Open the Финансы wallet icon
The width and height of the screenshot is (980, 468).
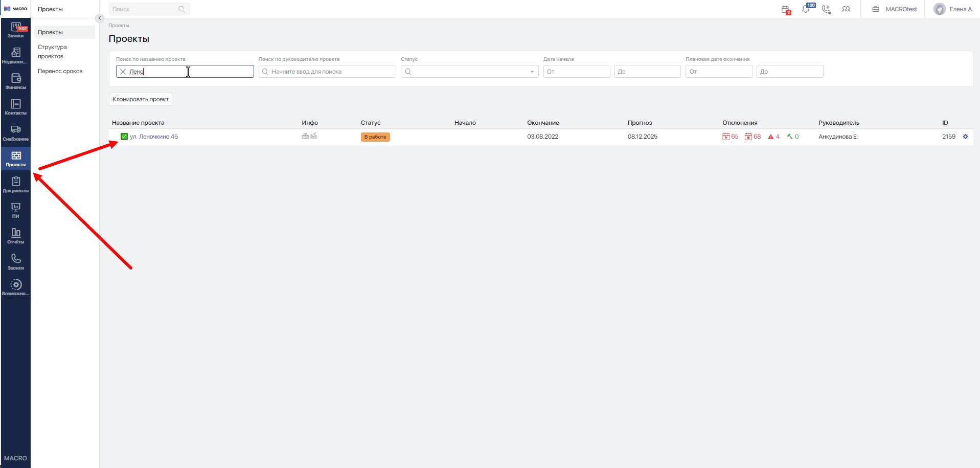(x=15, y=81)
